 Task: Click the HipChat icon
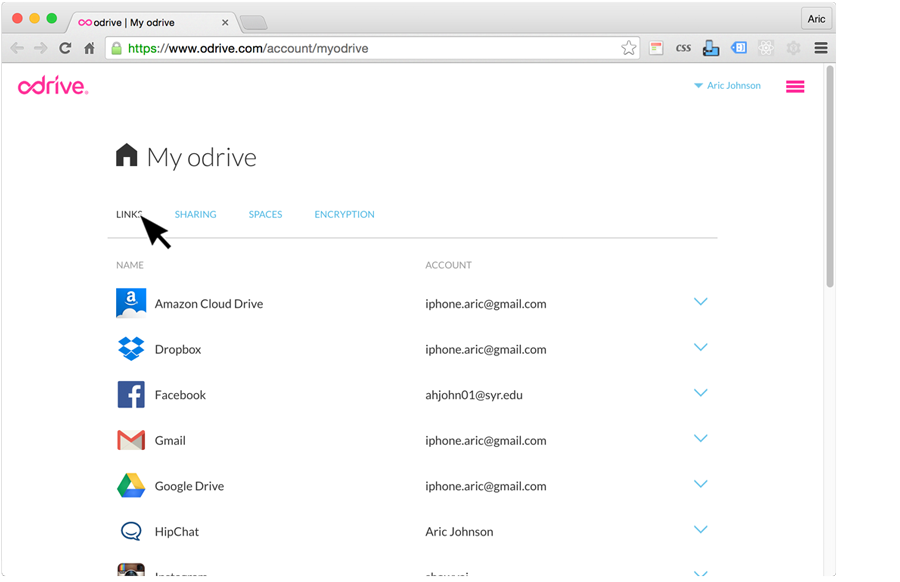click(x=131, y=531)
